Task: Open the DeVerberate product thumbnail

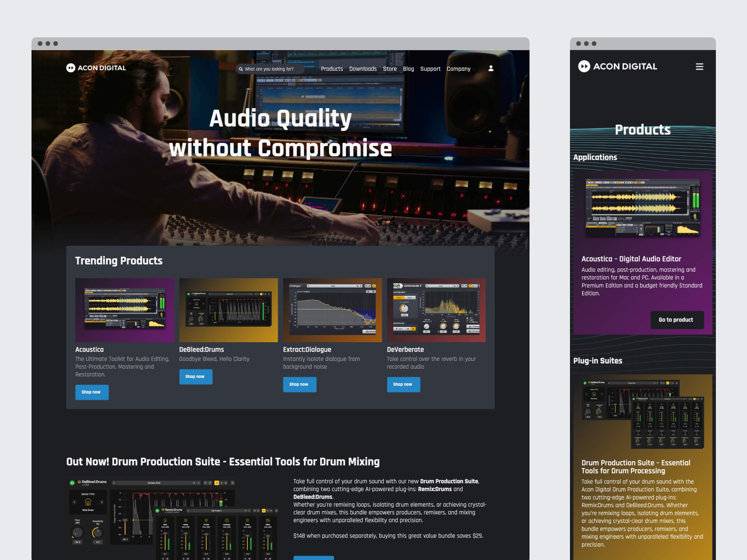Action: pyautogui.click(x=436, y=310)
